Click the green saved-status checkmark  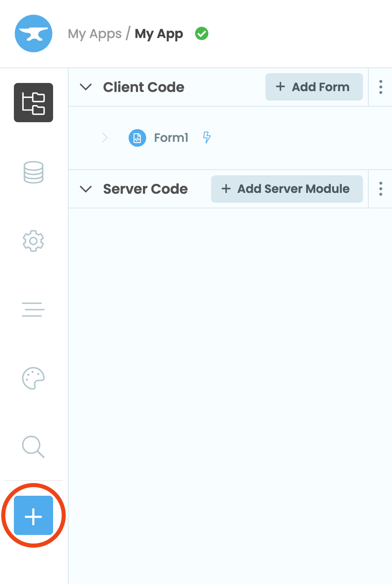(201, 34)
